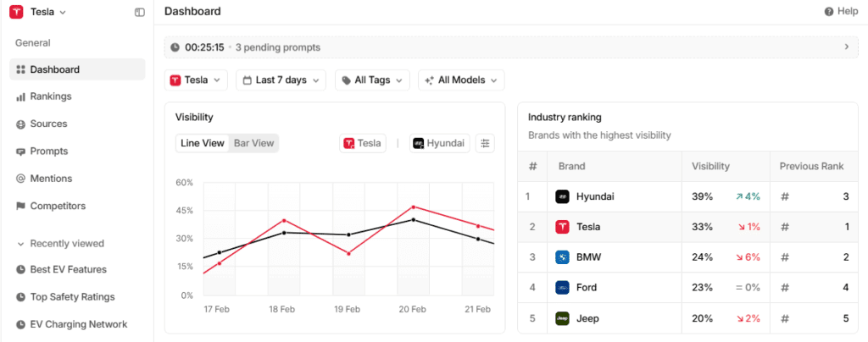Image resolution: width=868 pixels, height=342 pixels.
Task: Go to Competitors in the sidebar
Action: pyautogui.click(x=58, y=206)
